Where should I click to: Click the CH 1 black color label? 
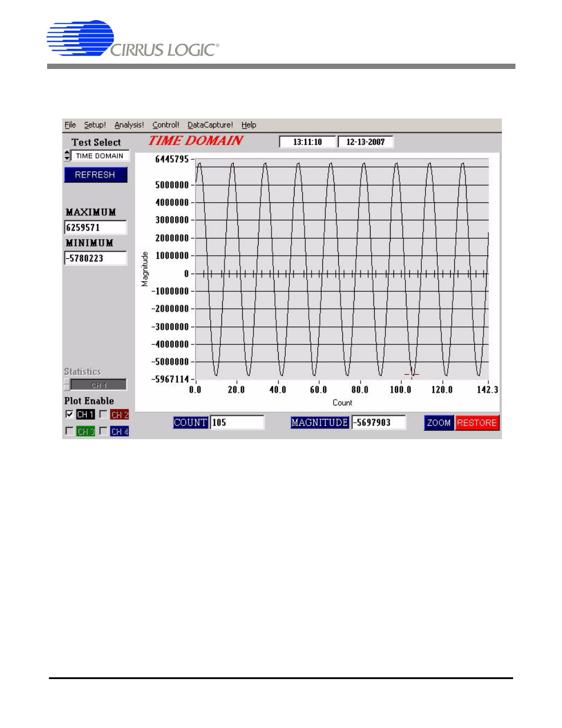point(85,414)
